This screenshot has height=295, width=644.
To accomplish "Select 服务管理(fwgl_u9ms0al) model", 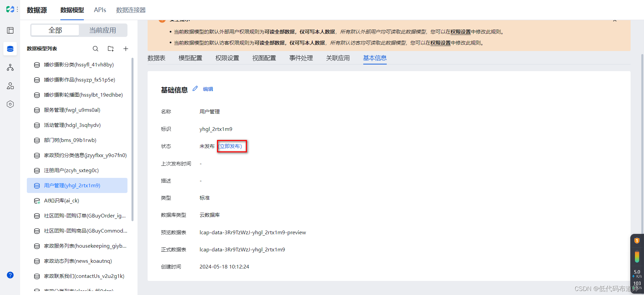I will [x=77, y=110].
